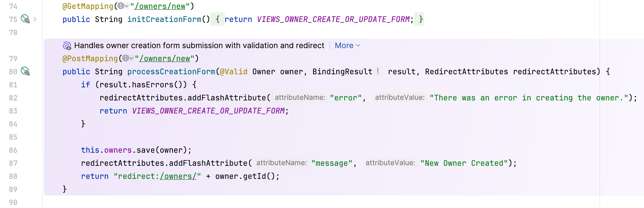Click the VIEWS_OWNER_CREATE_OR_UPDATE_FORM constant on line 83

point(208,111)
